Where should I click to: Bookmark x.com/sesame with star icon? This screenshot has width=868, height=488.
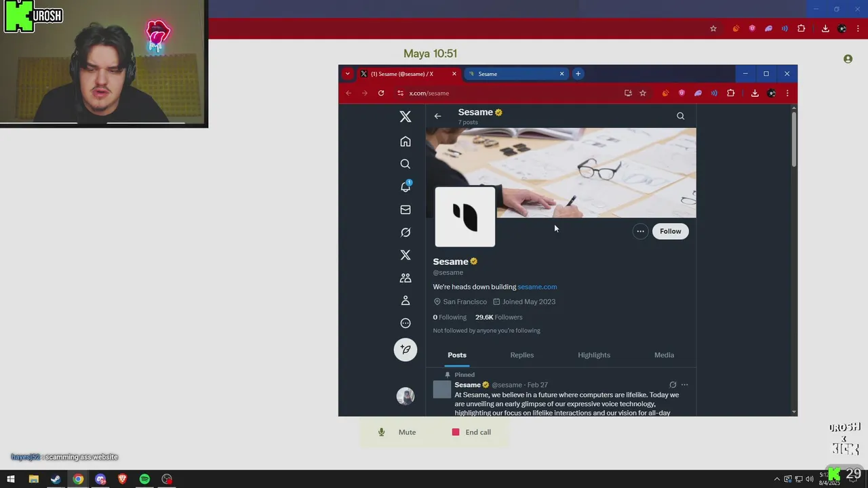pyautogui.click(x=643, y=93)
